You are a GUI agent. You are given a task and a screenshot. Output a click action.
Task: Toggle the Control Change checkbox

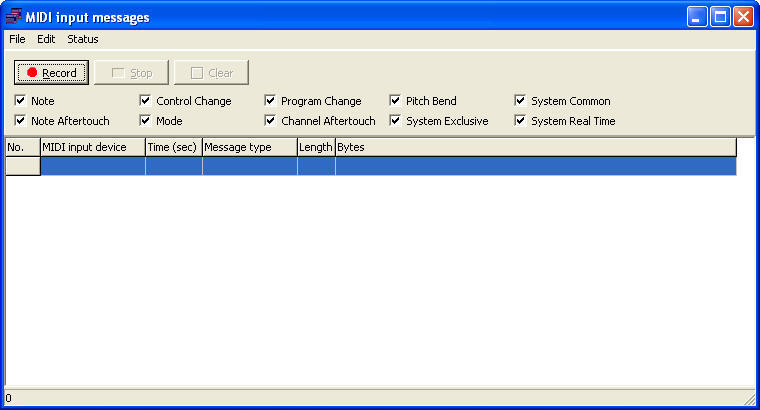tap(145, 101)
